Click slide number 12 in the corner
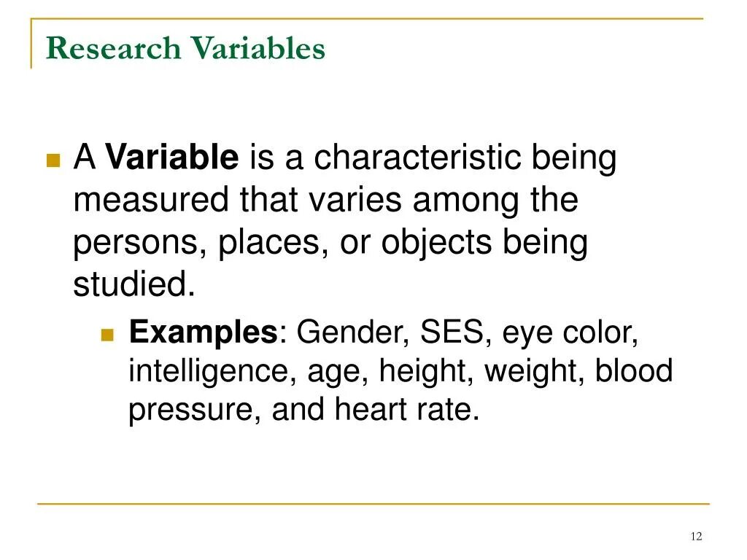Viewport: 747px width, 560px height. pyautogui.click(x=695, y=537)
